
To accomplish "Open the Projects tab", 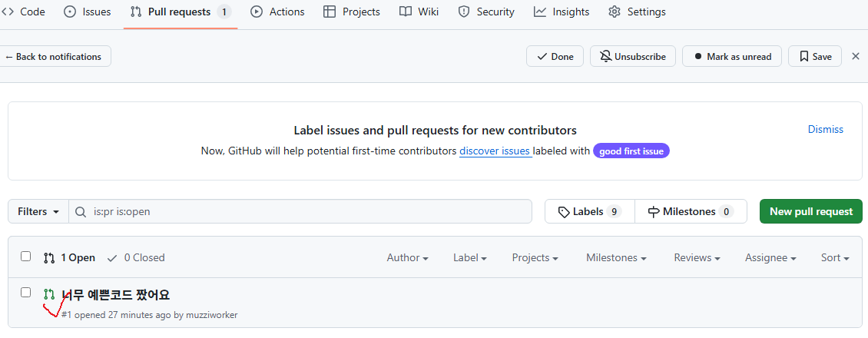I will [352, 12].
